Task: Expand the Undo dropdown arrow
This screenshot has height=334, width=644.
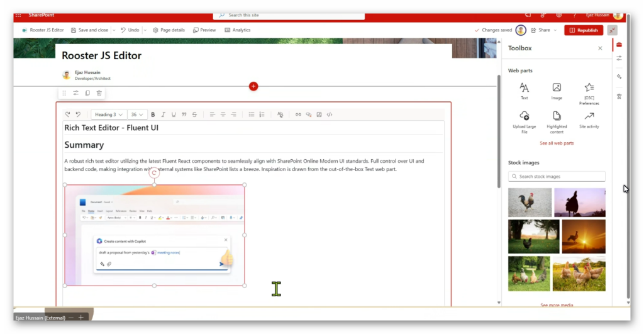Action: coord(145,30)
